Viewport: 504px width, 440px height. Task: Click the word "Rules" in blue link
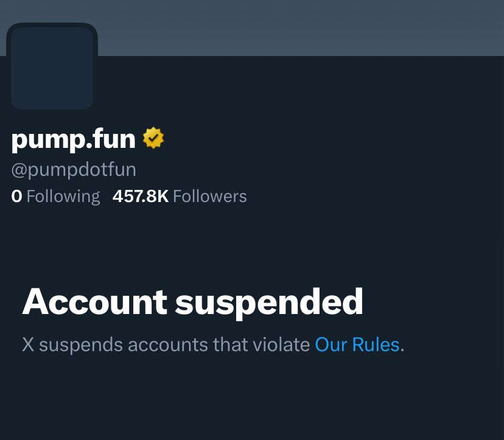click(376, 344)
